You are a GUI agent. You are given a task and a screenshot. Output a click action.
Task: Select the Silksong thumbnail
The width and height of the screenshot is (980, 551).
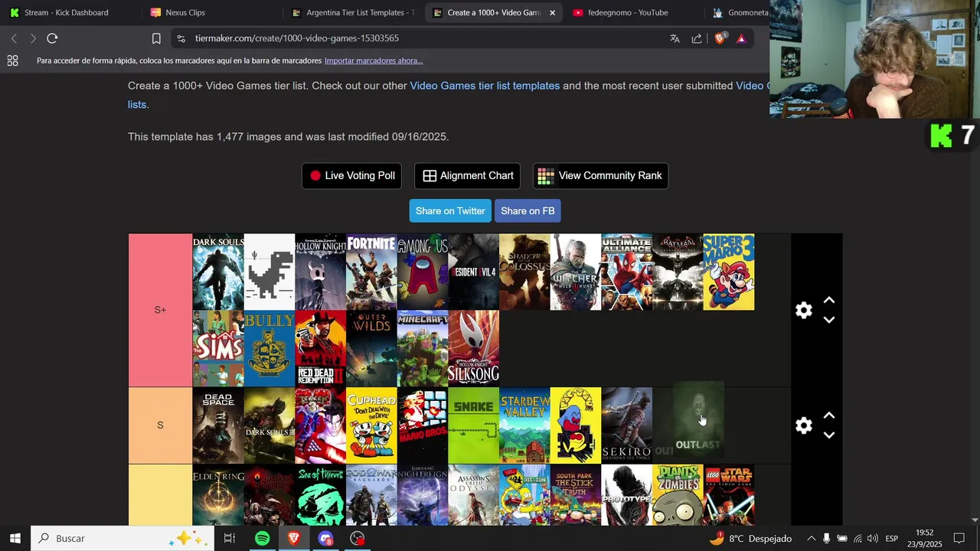point(473,348)
